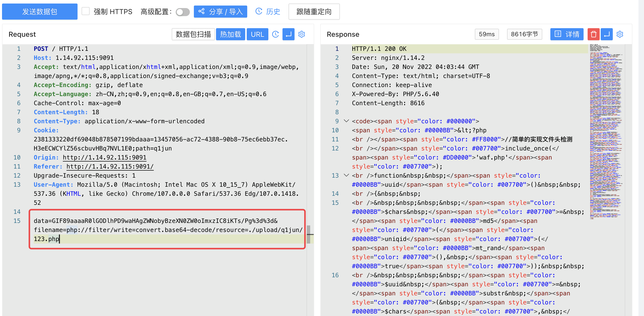Click the share icon in 分享 / 导入 button
The image size is (644, 316).
201,11
